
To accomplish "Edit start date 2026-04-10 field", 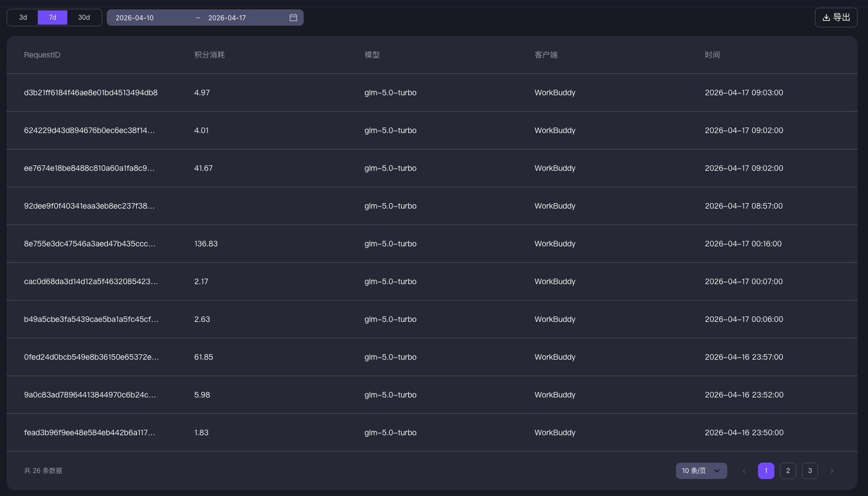I will click(x=135, y=18).
